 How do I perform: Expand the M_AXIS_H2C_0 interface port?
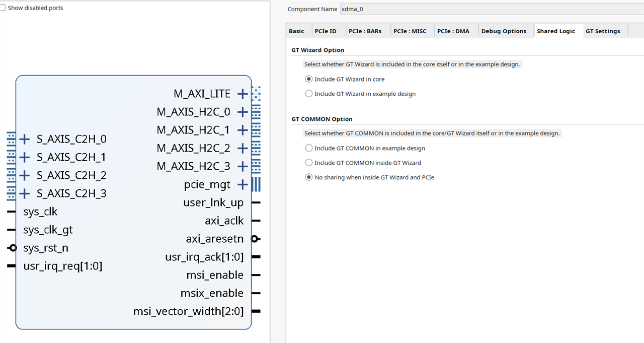click(x=243, y=112)
